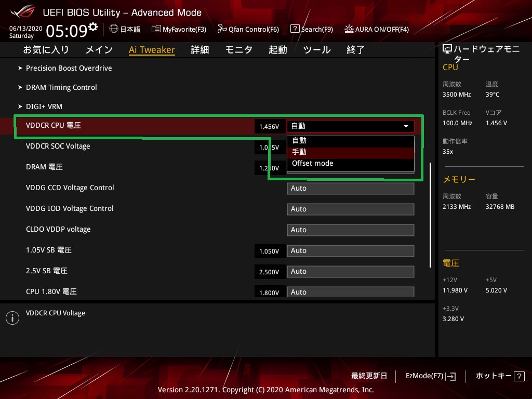Viewport: 532px width, 399px height.
Task: Open the 起動 tab
Action: (x=278, y=49)
